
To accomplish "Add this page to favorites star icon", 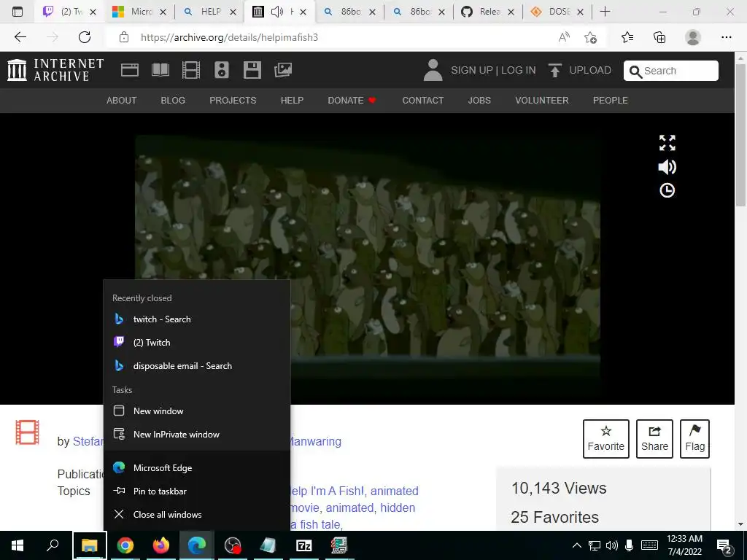I will click(591, 37).
